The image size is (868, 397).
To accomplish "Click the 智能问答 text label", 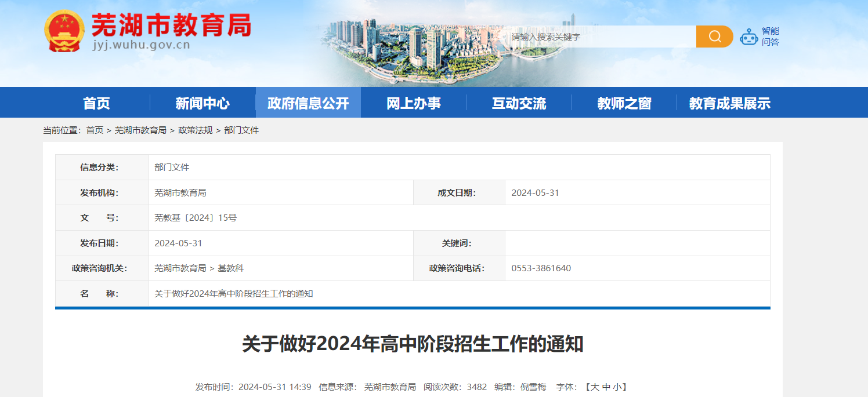I will (771, 37).
